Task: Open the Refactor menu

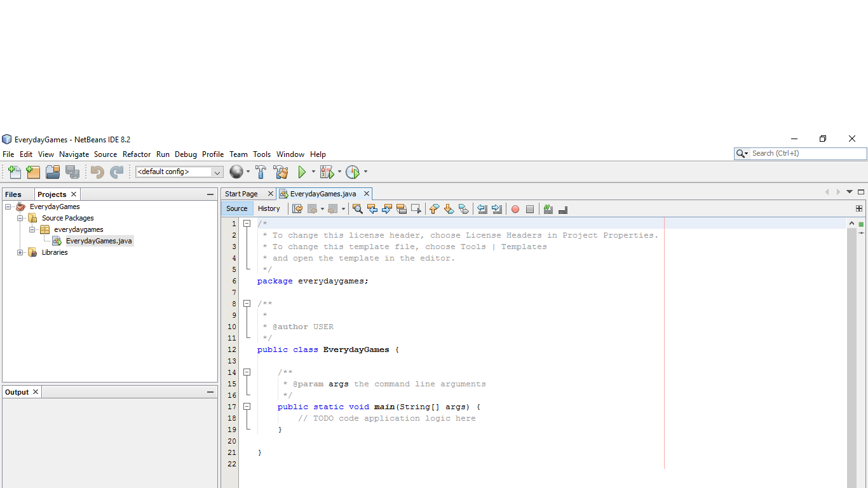Action: point(137,154)
